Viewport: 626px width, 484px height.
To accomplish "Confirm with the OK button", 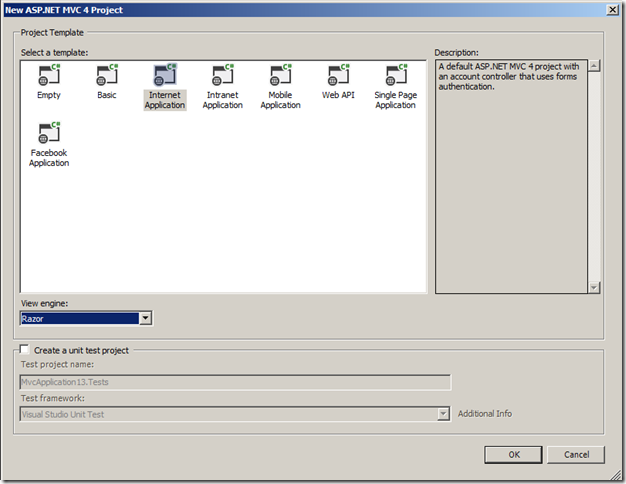I will [x=513, y=455].
